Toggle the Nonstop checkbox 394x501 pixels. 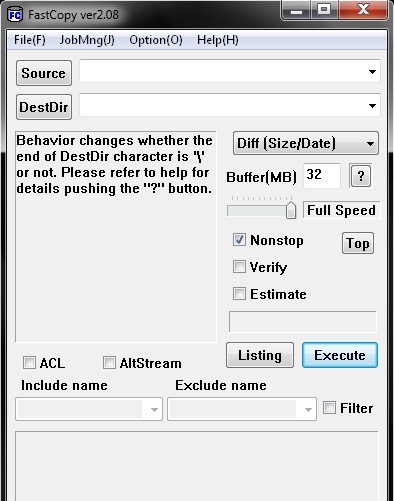pyautogui.click(x=239, y=240)
